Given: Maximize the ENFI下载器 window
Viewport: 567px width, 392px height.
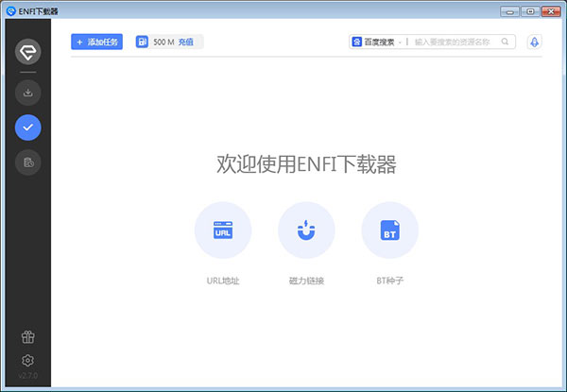Looking at the screenshot, I should [530, 11].
